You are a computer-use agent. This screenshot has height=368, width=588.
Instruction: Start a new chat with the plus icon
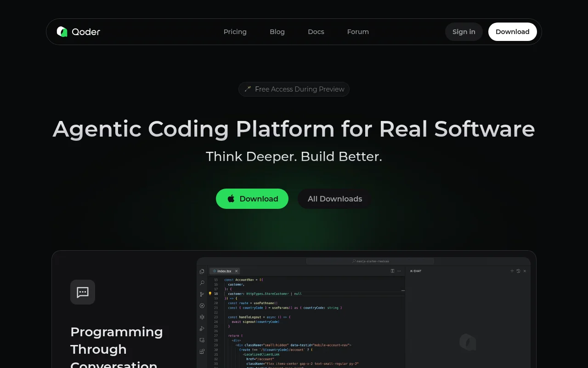(512, 271)
